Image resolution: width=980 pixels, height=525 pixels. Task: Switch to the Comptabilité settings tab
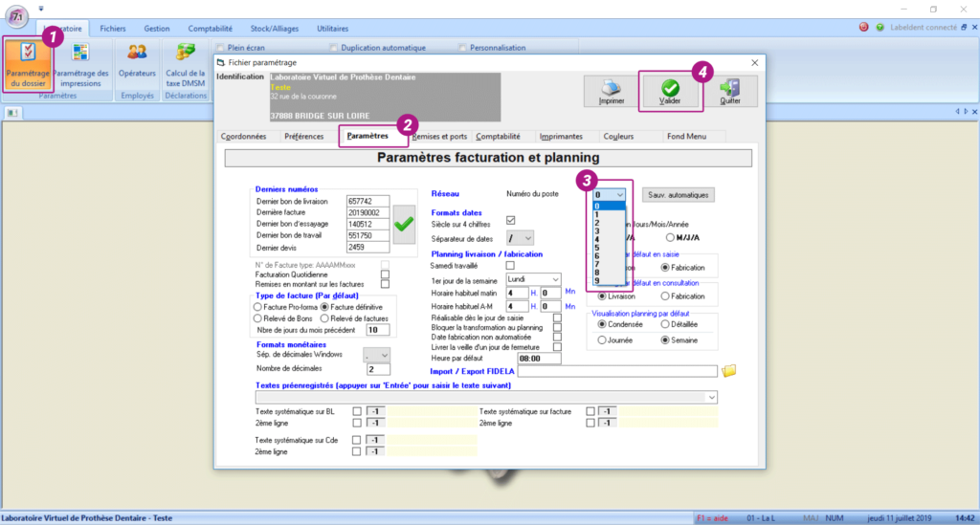tap(498, 137)
